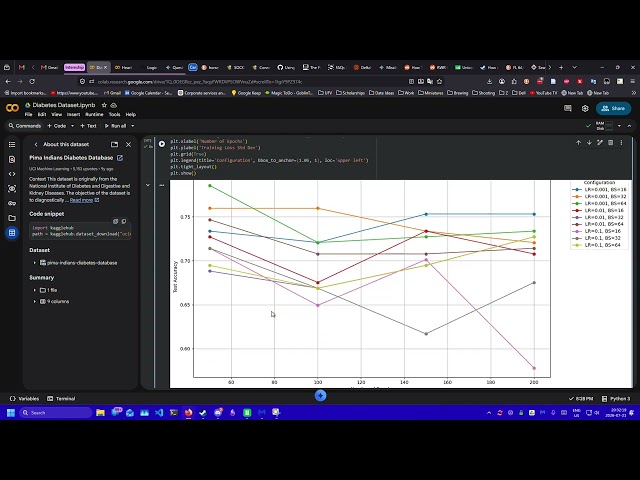The image size is (640, 480).
Task: Collapse the output section chevron
Action: 148,185
